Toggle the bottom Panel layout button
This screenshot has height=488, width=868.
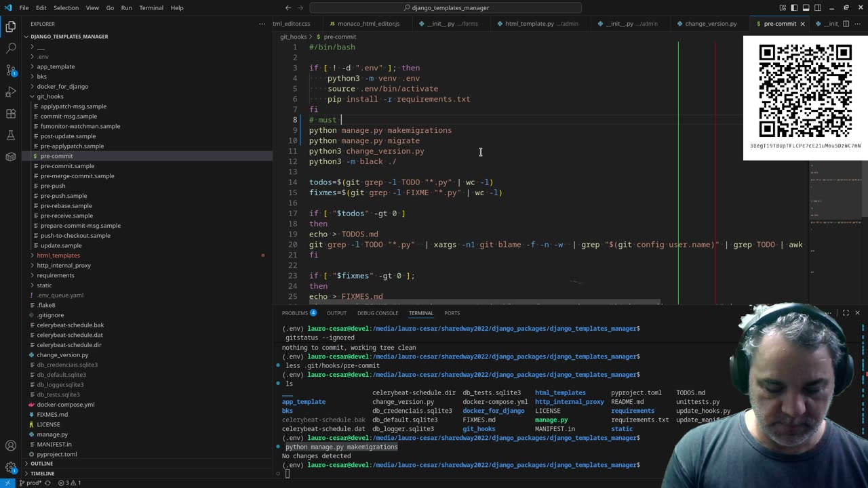[805, 7]
